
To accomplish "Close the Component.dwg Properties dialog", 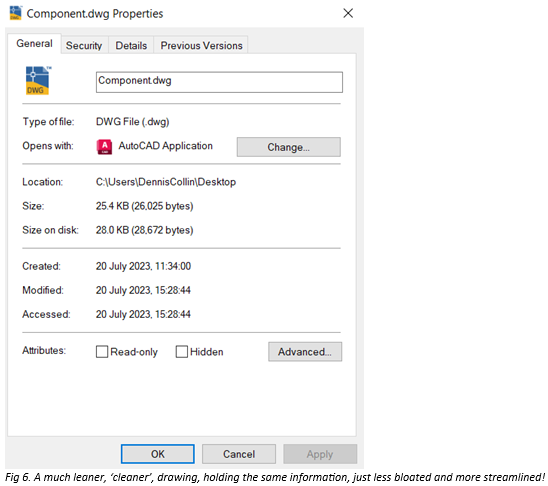I will (x=348, y=13).
